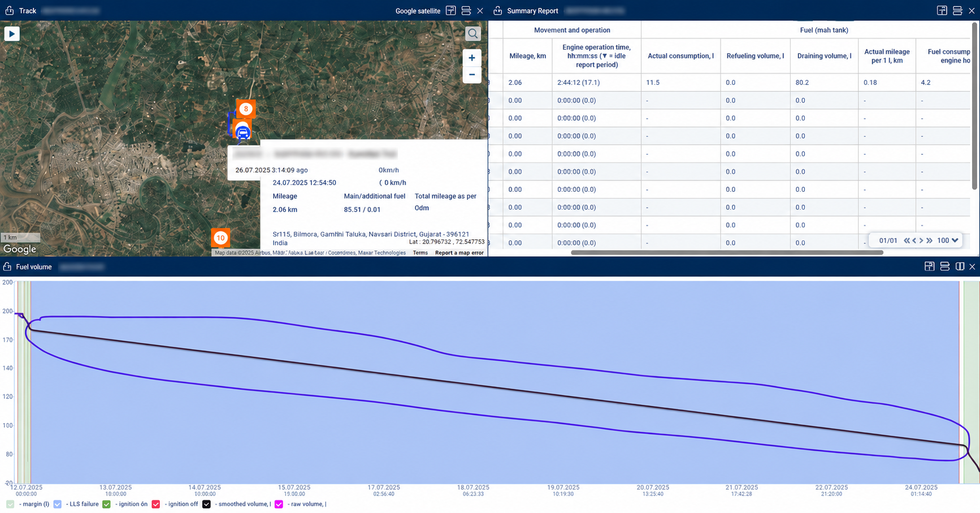Screen dimensions: 980x513
Task: Toggle the ignition off legend checkbox
Action: point(156,504)
